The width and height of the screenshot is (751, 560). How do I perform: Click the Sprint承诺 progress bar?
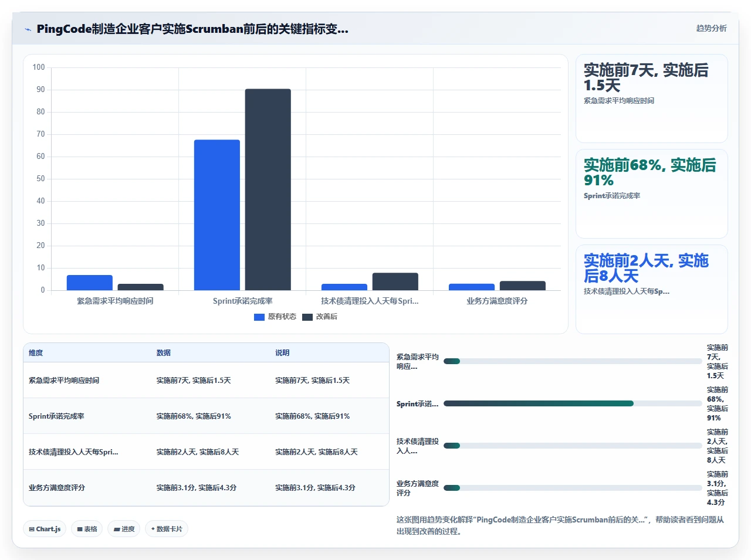[x=573, y=403]
